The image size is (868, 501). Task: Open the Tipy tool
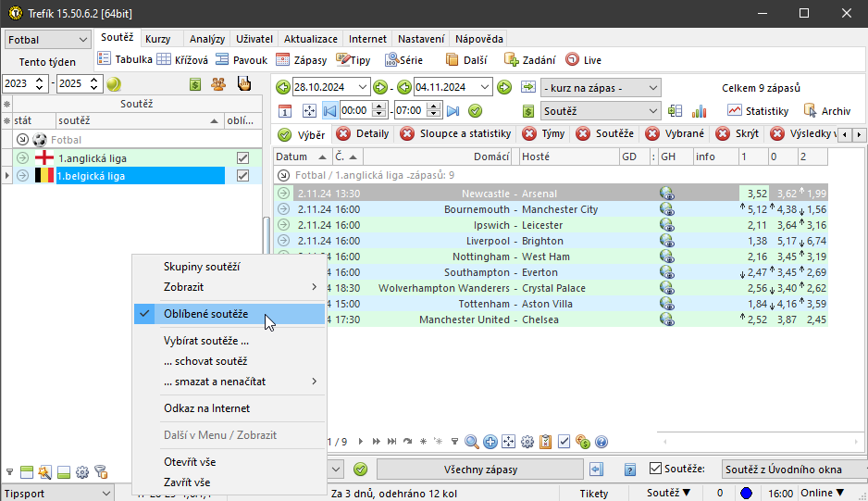353,60
